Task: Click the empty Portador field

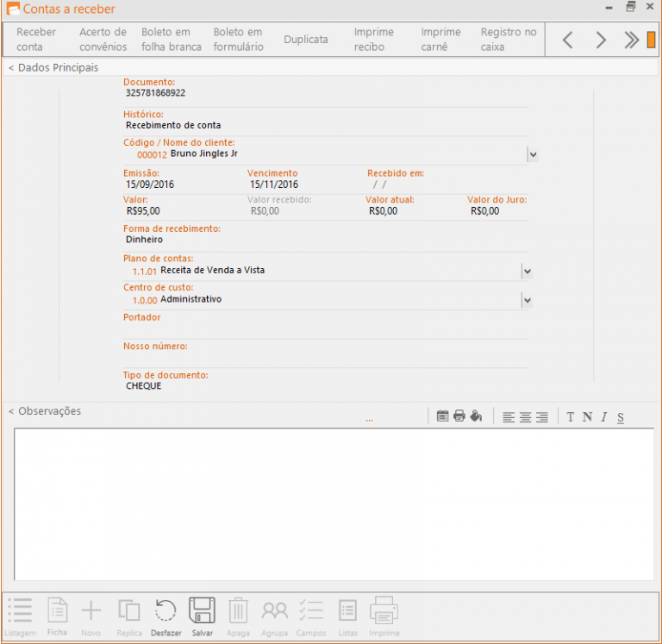Action: (x=326, y=329)
